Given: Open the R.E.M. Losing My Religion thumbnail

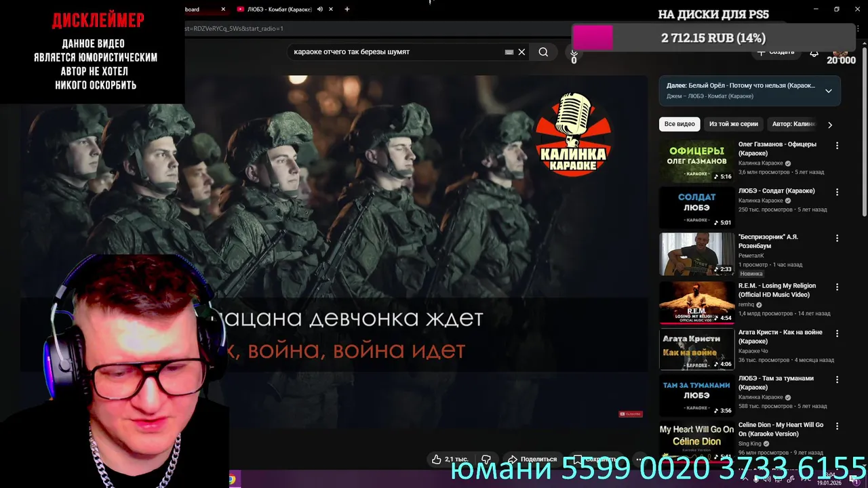Looking at the screenshot, I should [x=697, y=302].
